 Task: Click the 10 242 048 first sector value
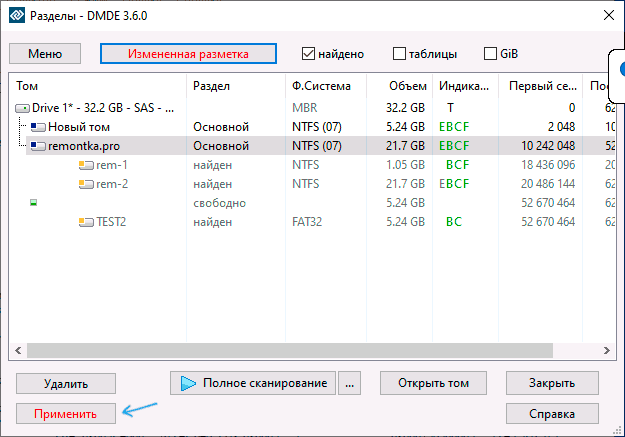click(548, 146)
